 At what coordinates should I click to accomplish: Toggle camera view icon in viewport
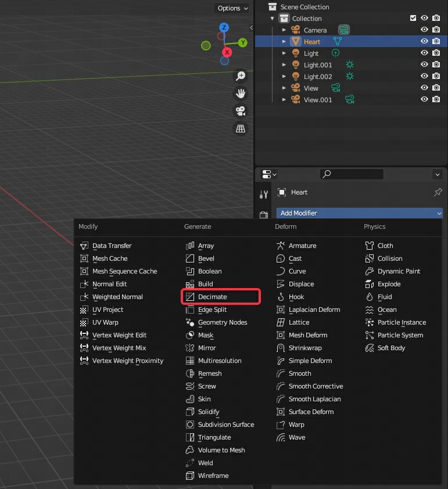241,111
